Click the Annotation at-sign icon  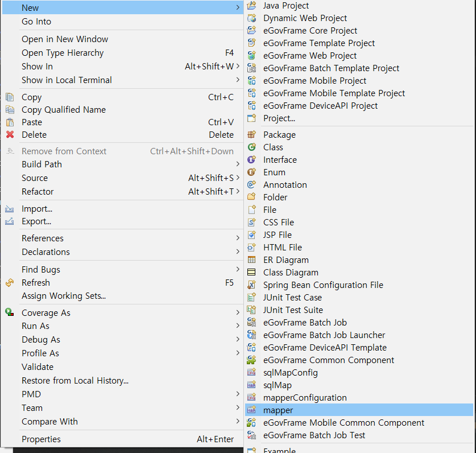pos(252,185)
